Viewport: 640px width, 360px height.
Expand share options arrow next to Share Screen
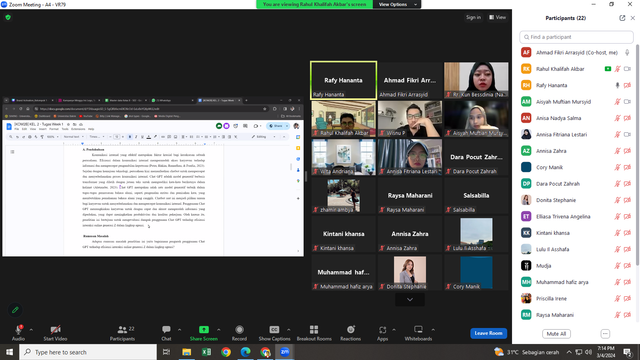point(218,330)
